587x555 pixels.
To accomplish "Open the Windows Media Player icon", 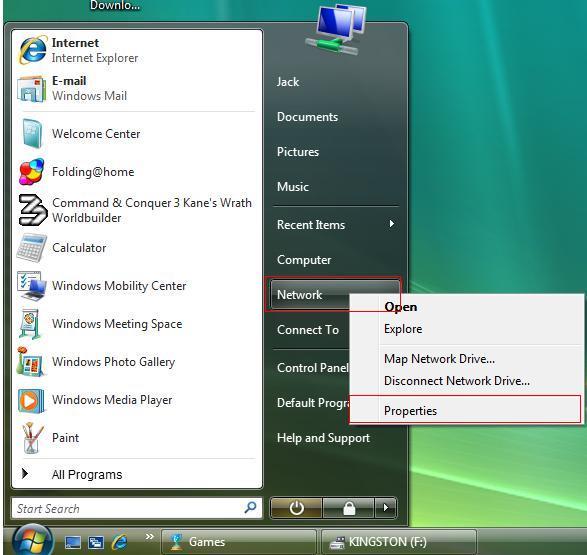I will [31, 400].
